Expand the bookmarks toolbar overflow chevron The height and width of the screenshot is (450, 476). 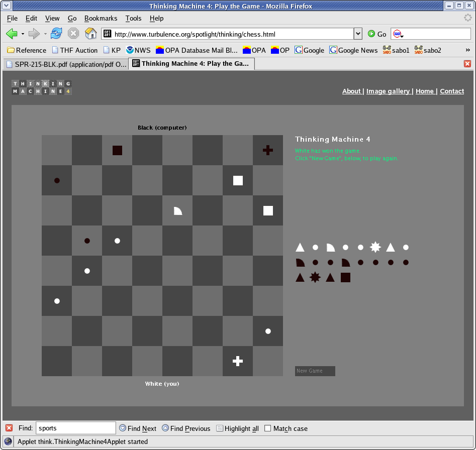coord(467,50)
